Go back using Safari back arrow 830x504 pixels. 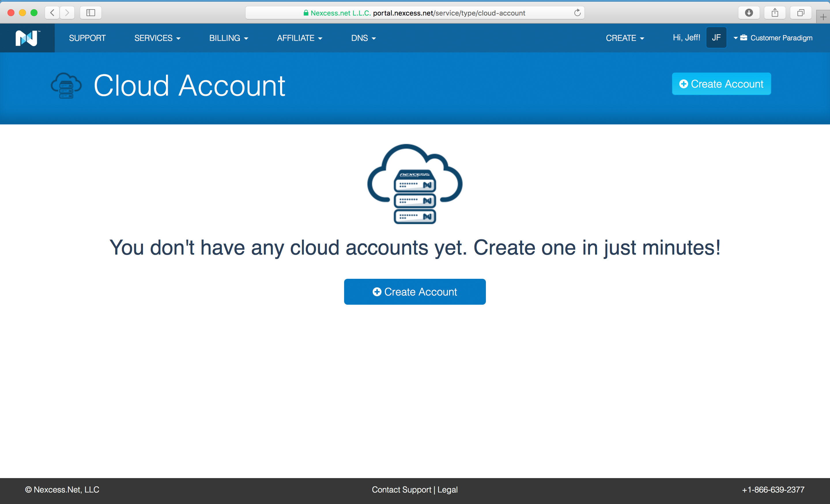click(x=52, y=13)
